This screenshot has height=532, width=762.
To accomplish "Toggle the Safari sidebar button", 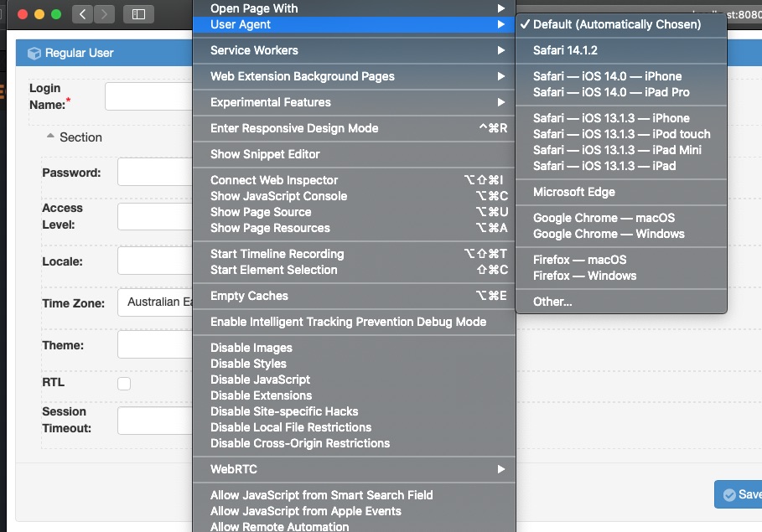I will (138, 14).
